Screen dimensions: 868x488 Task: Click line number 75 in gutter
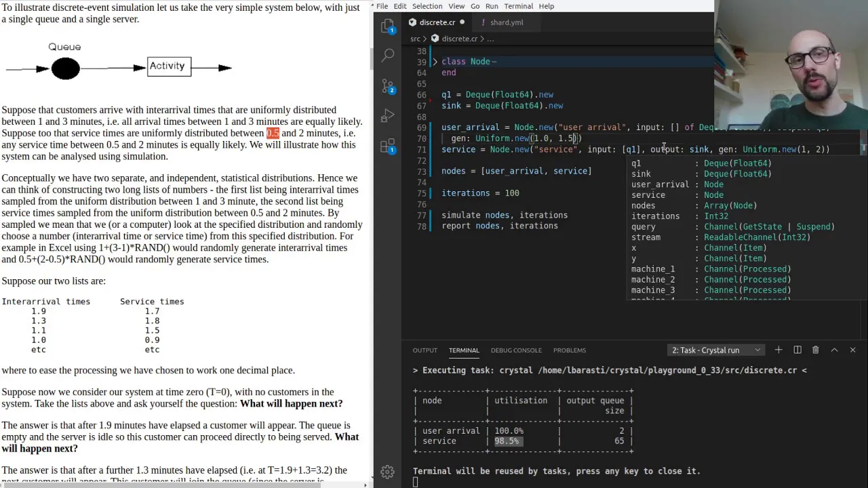click(422, 193)
